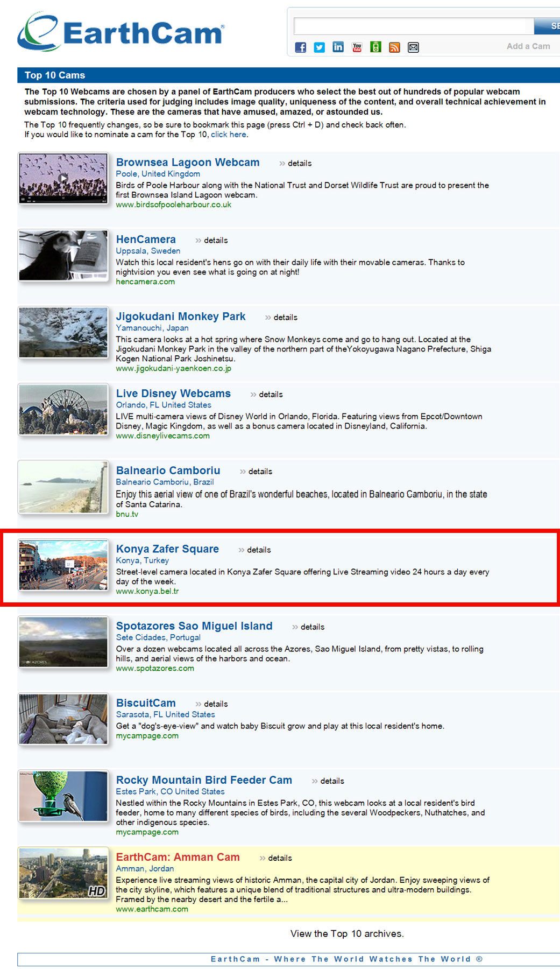The image size is (560, 969).
Task: Subscribe via the orange RSS feed icon
Action: pos(394,47)
